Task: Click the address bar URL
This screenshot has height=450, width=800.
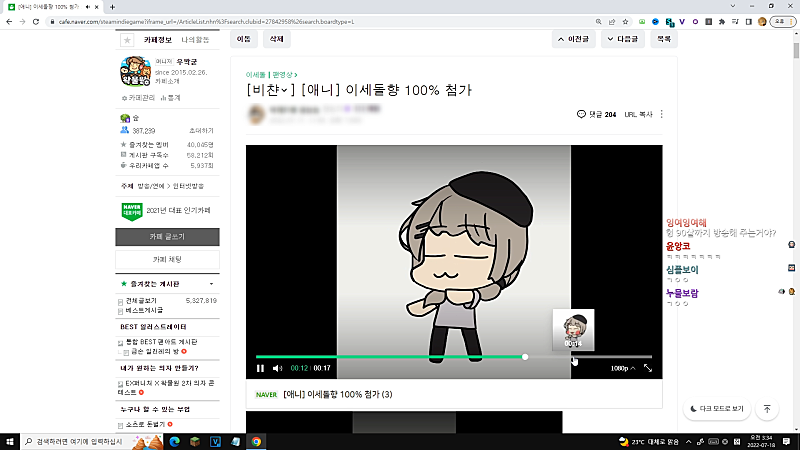Action: click(x=206, y=22)
